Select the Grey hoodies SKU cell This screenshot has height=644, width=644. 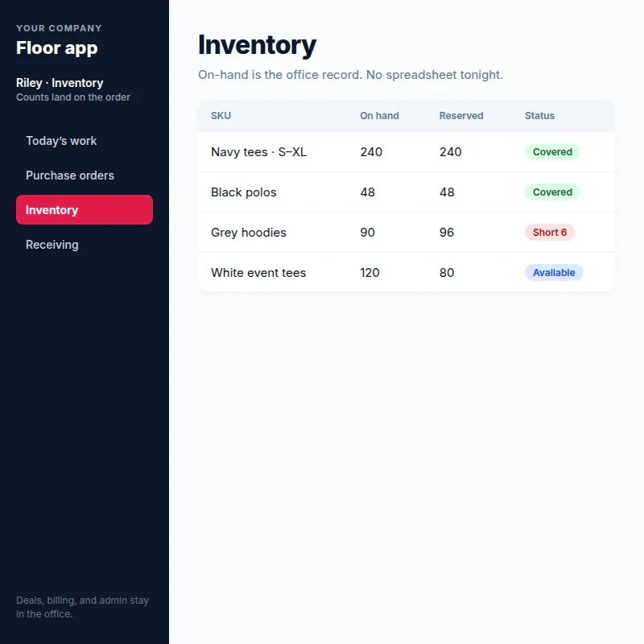click(249, 233)
